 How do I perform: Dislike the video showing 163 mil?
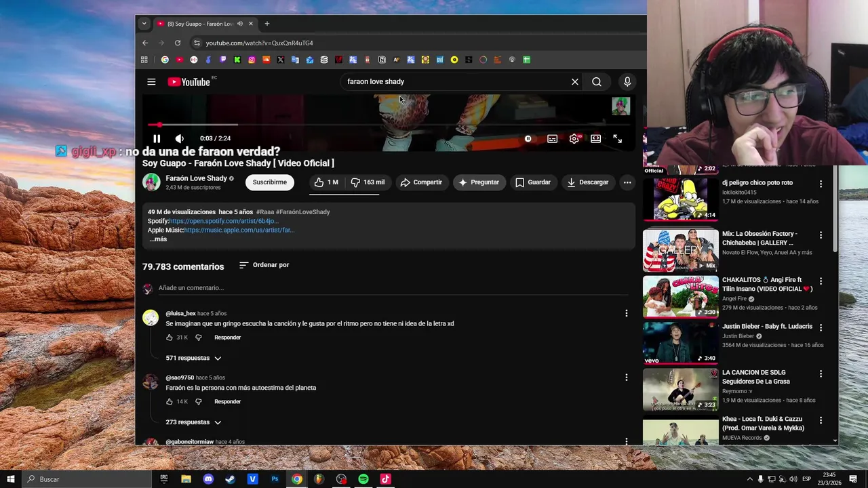368,182
